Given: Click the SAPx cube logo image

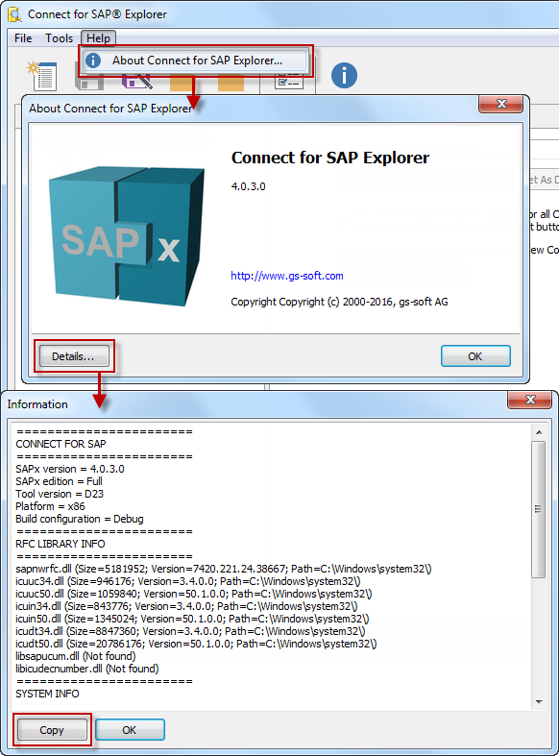Looking at the screenshot, I should point(127,236).
